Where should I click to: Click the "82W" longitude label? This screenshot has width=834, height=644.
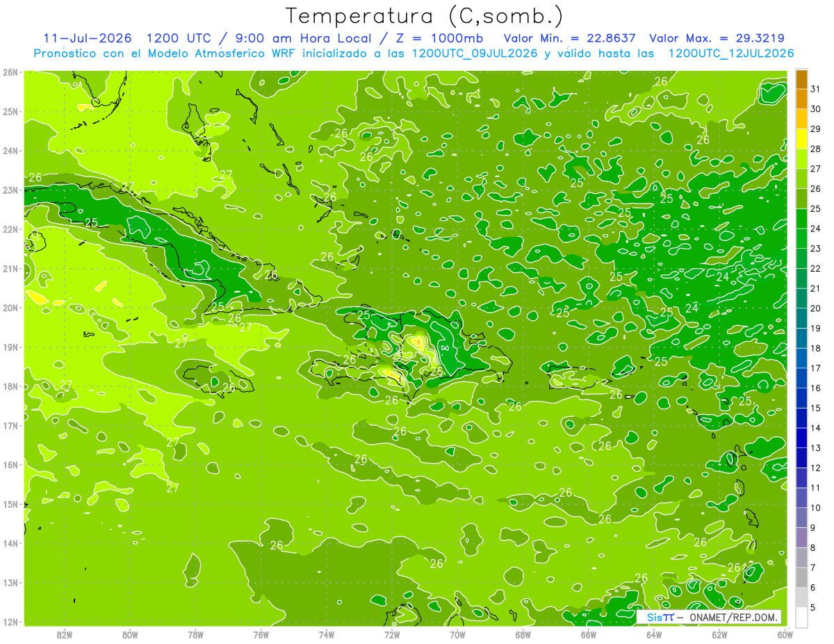tap(64, 634)
